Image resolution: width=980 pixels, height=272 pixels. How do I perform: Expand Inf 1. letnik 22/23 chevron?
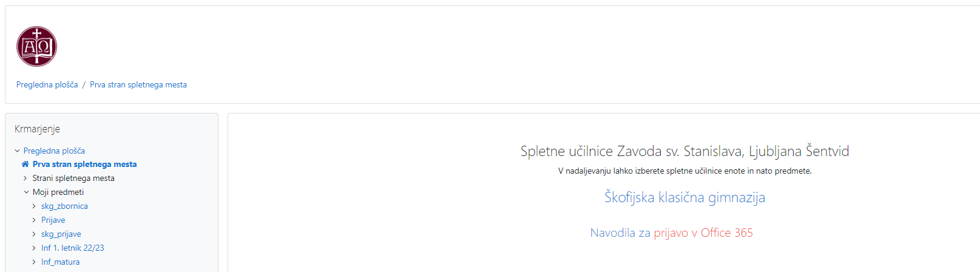click(x=34, y=248)
